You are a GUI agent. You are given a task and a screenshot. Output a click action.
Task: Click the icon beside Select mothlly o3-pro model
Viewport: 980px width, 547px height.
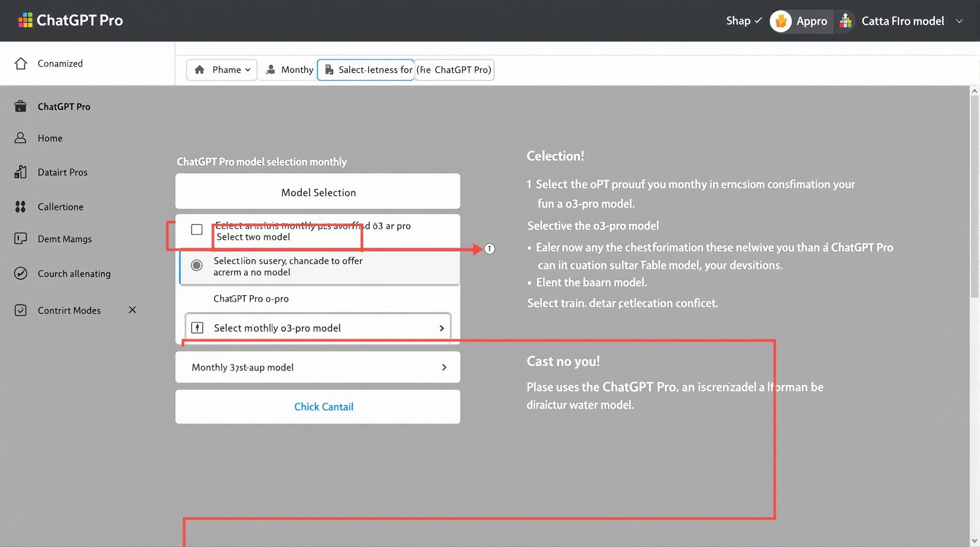pyautogui.click(x=197, y=328)
